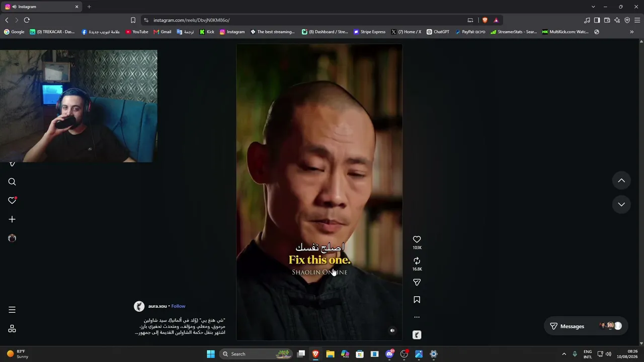This screenshot has height=362, width=644.
Task: Open the Brave VPN shield icon
Action: pos(627,20)
